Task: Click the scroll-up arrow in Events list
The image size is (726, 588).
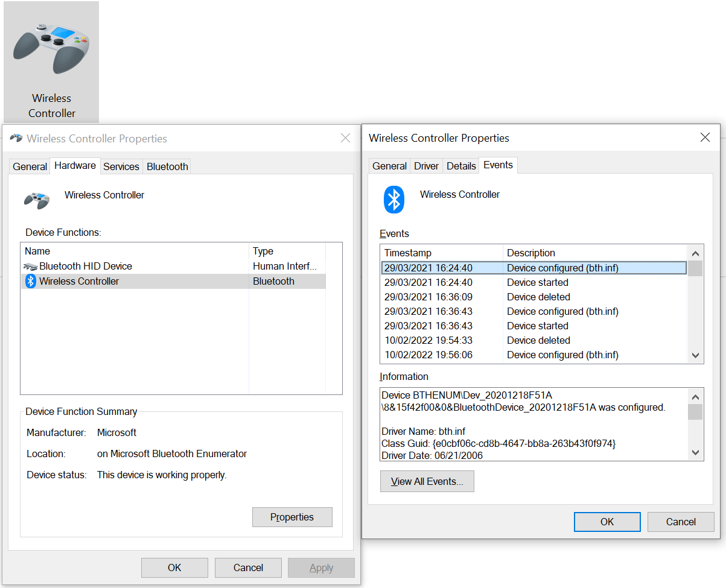Action: pyautogui.click(x=695, y=253)
